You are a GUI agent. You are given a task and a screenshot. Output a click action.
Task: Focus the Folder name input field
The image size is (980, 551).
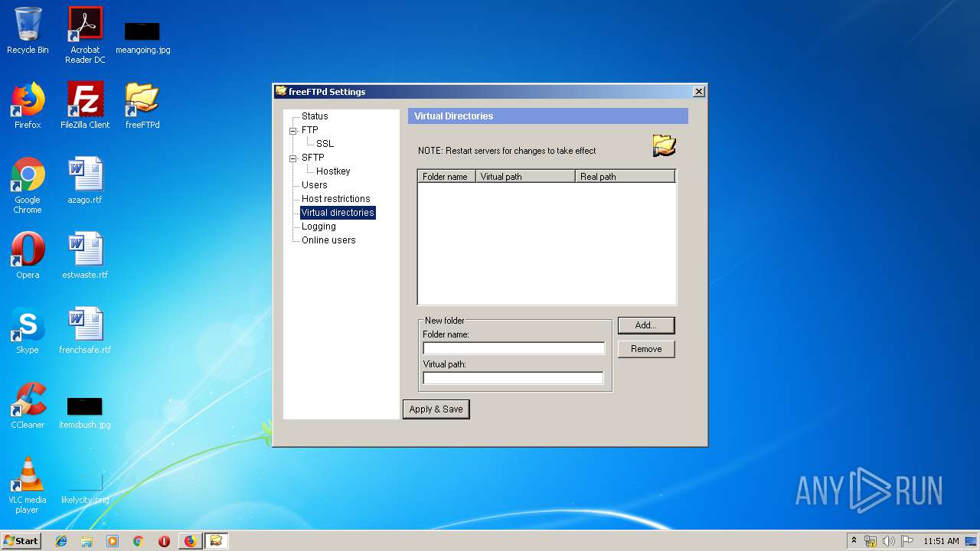(514, 348)
